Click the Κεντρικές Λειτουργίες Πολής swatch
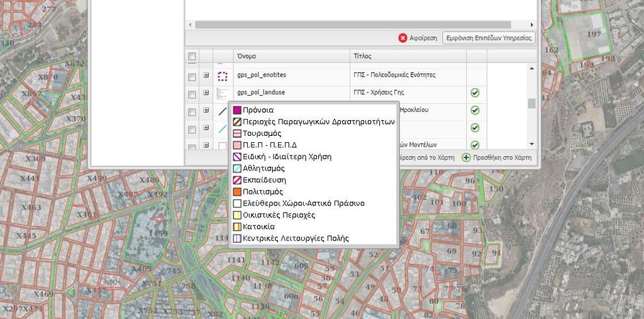Image resolution: width=644 pixels, height=319 pixels. point(237,238)
